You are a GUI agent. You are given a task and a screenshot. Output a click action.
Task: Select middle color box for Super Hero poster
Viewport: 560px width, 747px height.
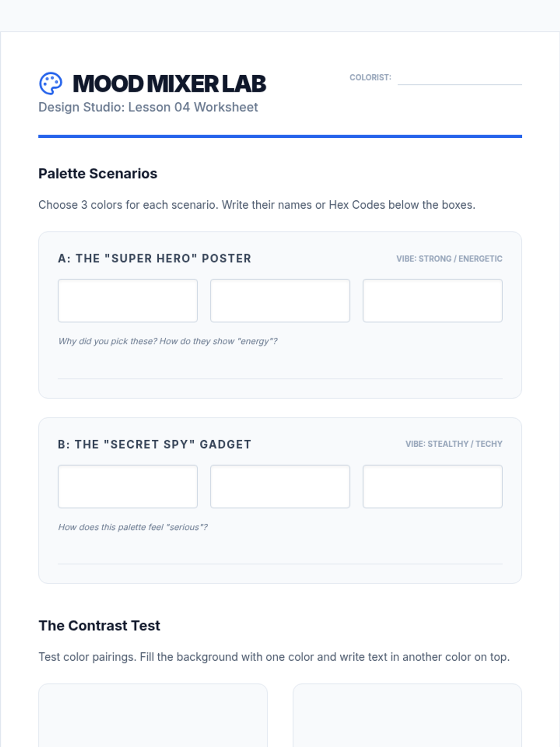tap(280, 301)
